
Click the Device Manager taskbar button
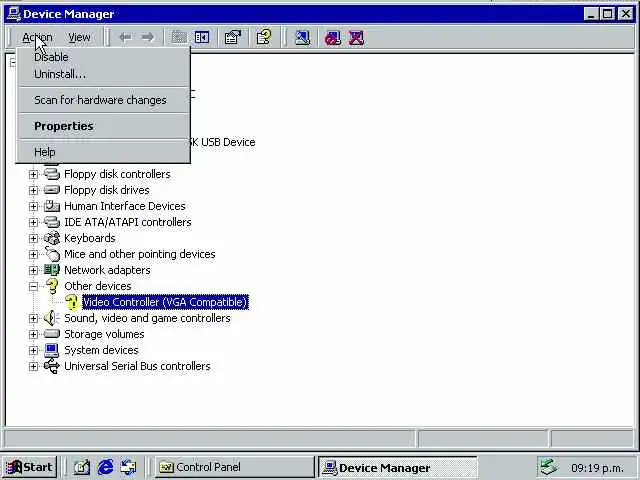[397, 467]
